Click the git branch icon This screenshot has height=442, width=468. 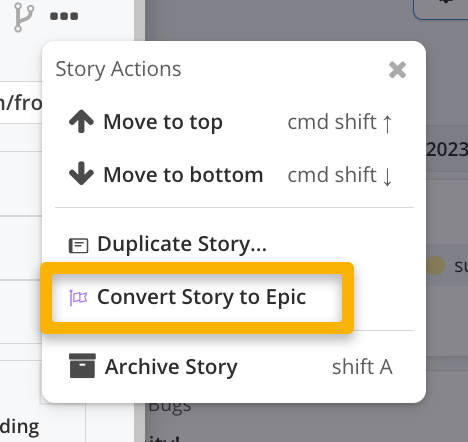click(x=23, y=17)
